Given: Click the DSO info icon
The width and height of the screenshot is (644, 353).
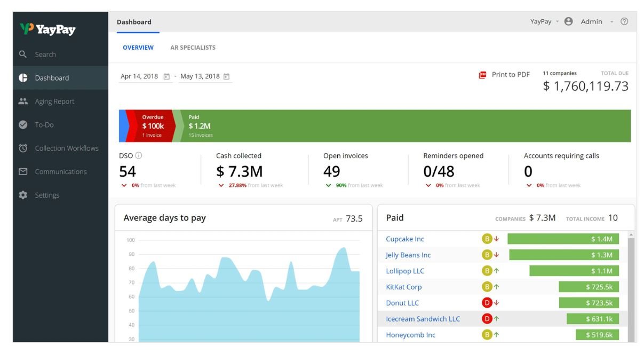Looking at the screenshot, I should pyautogui.click(x=139, y=156).
